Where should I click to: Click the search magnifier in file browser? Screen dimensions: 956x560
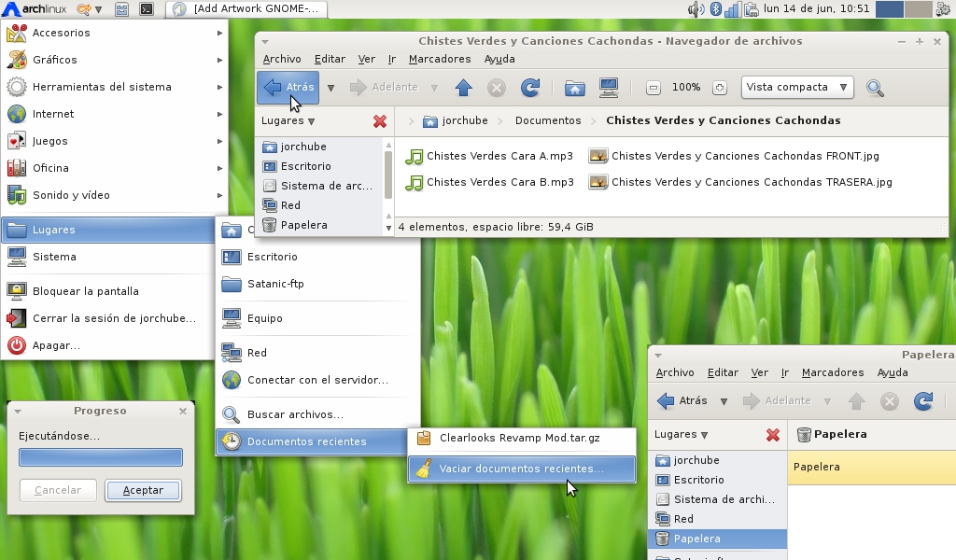(x=875, y=88)
